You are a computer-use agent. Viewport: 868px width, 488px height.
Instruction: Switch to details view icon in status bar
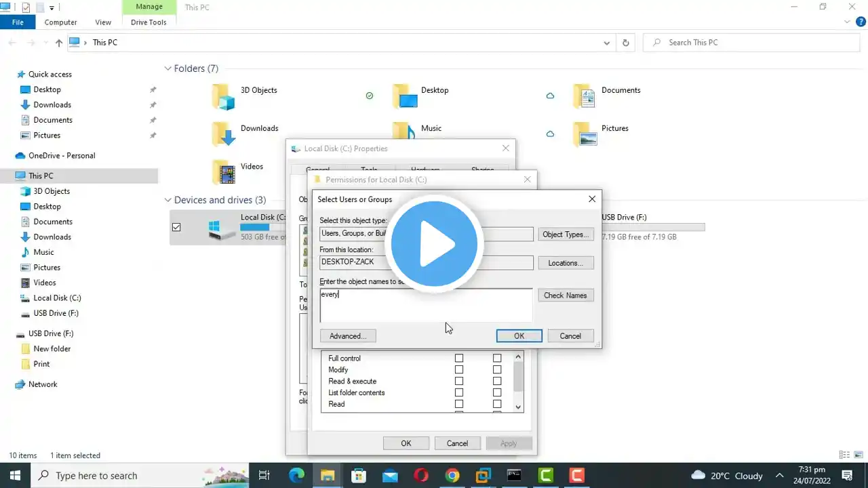pyautogui.click(x=844, y=455)
